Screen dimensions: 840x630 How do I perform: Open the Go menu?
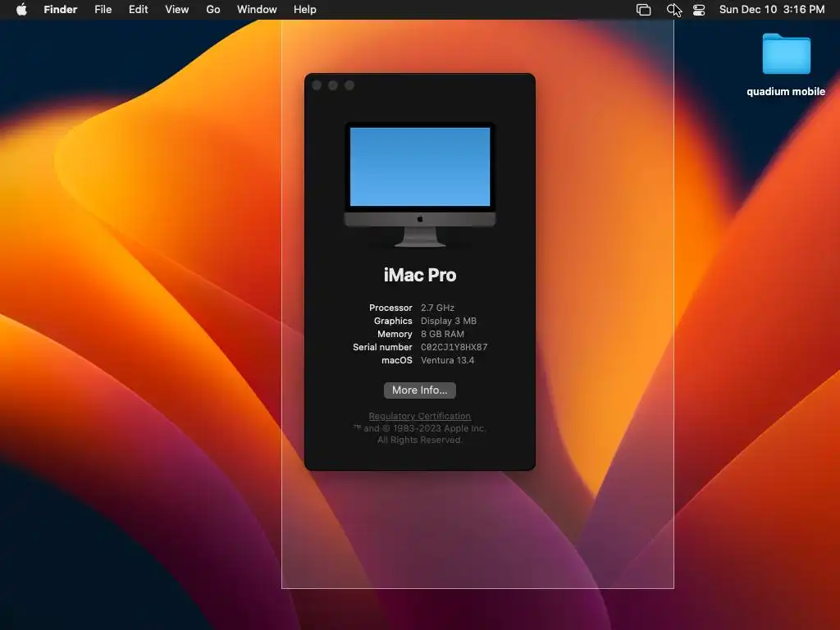pyautogui.click(x=213, y=10)
